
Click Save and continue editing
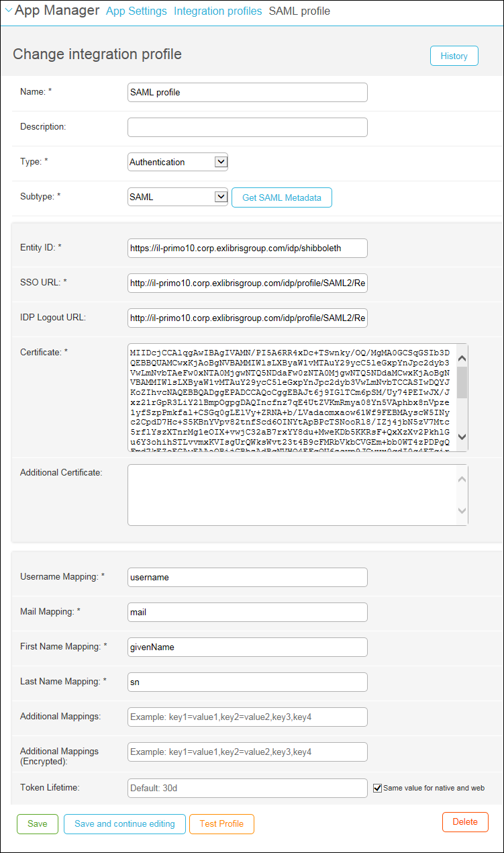pos(125,823)
